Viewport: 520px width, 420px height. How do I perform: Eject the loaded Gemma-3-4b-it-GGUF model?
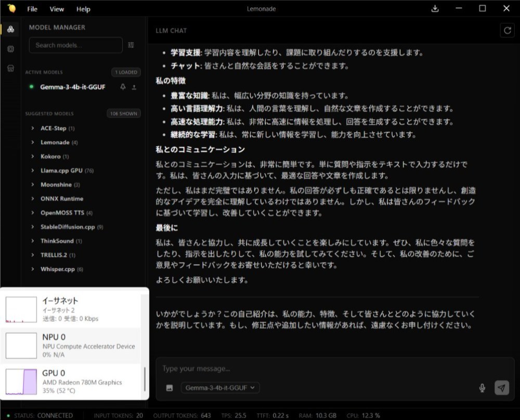tap(134, 87)
